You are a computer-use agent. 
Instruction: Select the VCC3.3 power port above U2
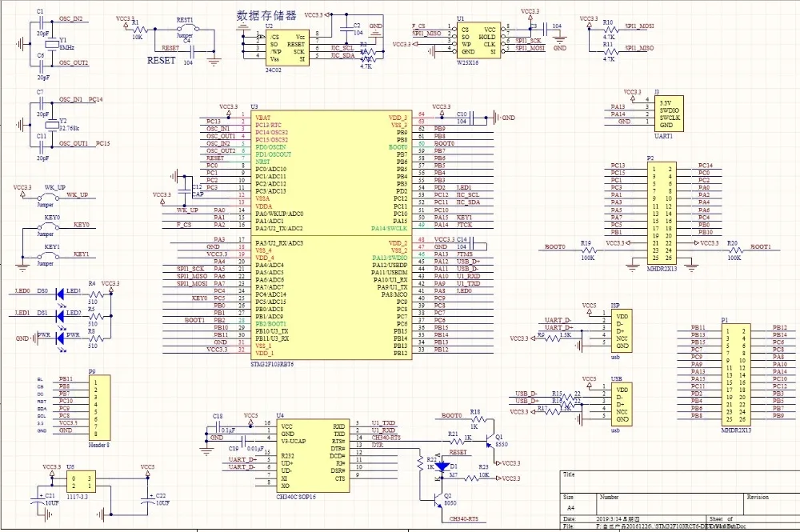(315, 13)
